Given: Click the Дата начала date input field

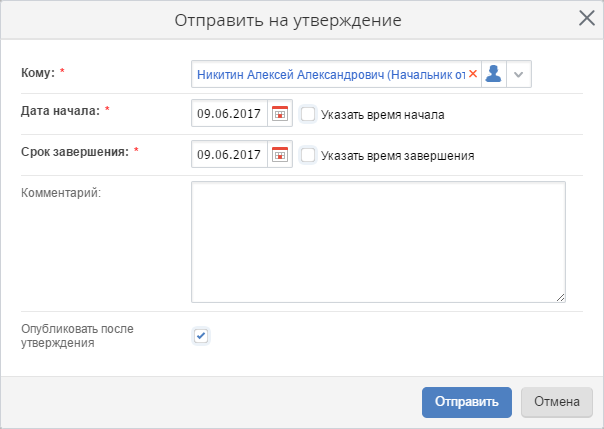Looking at the screenshot, I should [x=229, y=114].
